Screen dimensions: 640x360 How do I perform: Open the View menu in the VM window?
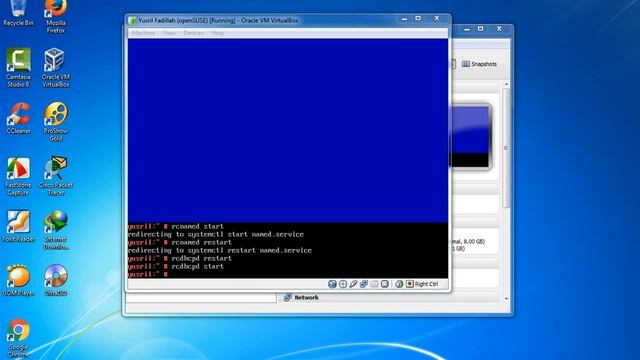(169, 33)
